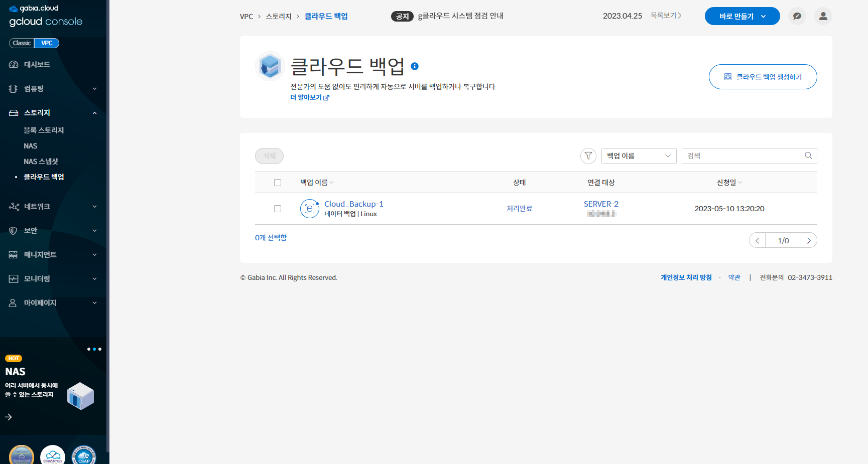Click the Cloud Service certification badge
This screenshot has width=868, height=464.
[53, 455]
